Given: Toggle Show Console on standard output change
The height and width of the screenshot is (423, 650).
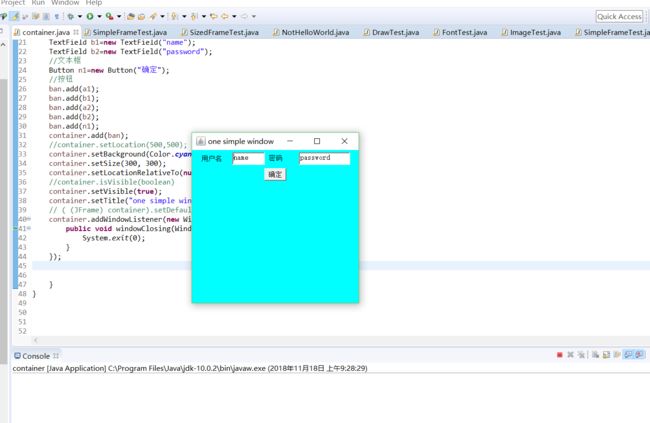Looking at the screenshot, I should pos(628,355).
